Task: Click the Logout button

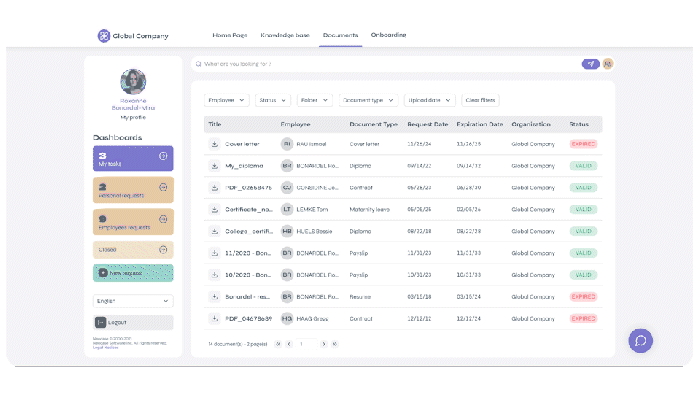Action: (x=133, y=322)
